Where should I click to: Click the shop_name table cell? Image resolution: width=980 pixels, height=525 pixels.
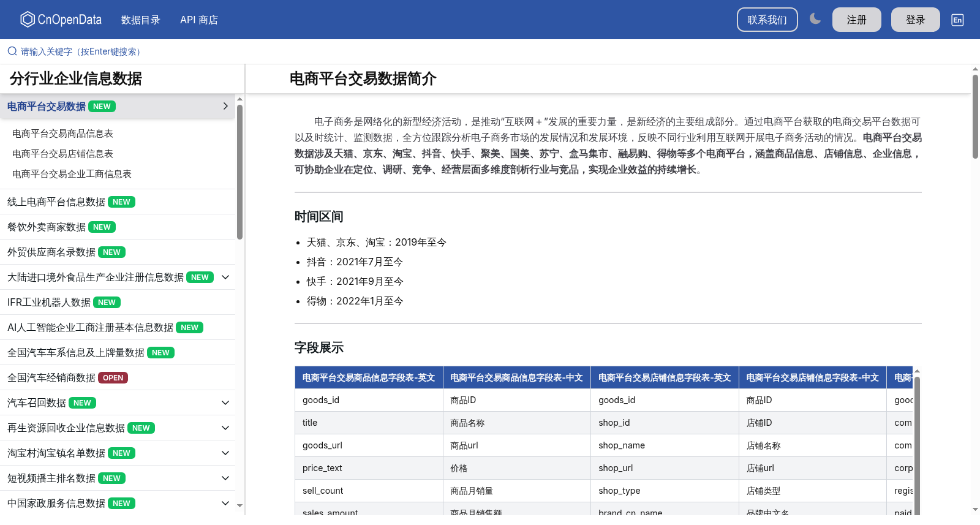[x=665, y=445]
